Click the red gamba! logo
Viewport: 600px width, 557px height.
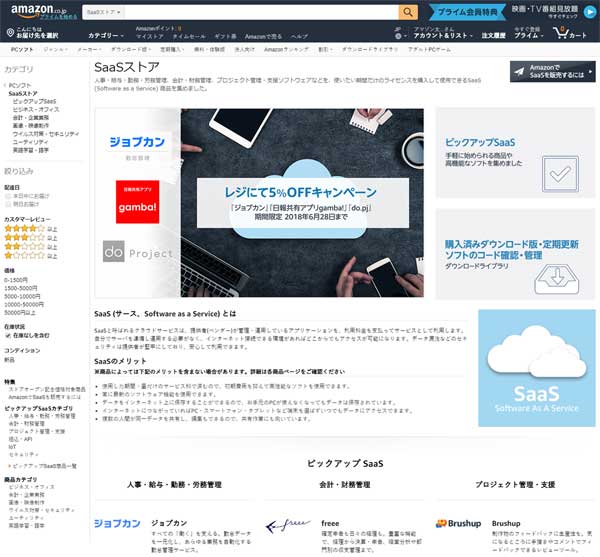[x=137, y=202]
